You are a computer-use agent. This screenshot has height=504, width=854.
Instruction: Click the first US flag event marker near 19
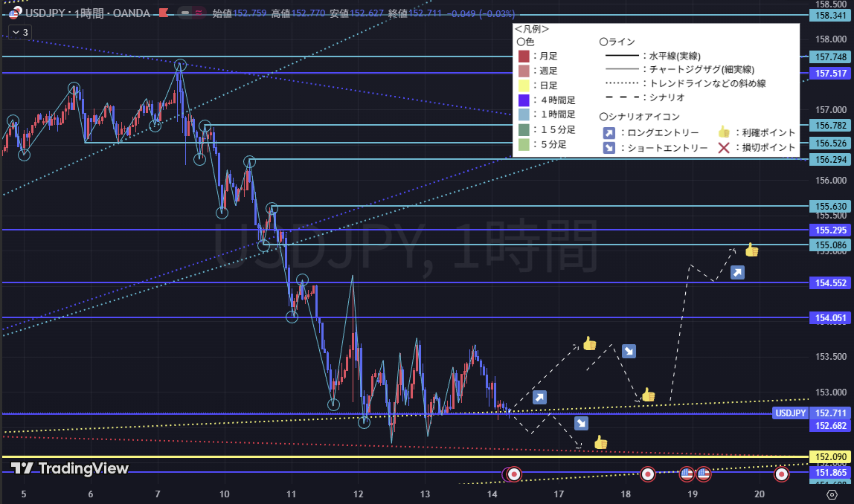coord(687,473)
